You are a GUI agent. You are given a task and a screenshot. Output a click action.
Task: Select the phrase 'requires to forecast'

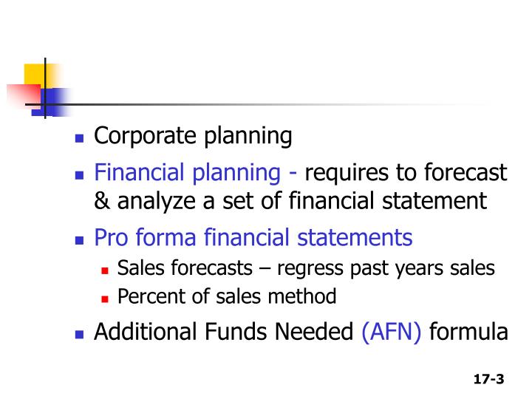click(x=406, y=172)
